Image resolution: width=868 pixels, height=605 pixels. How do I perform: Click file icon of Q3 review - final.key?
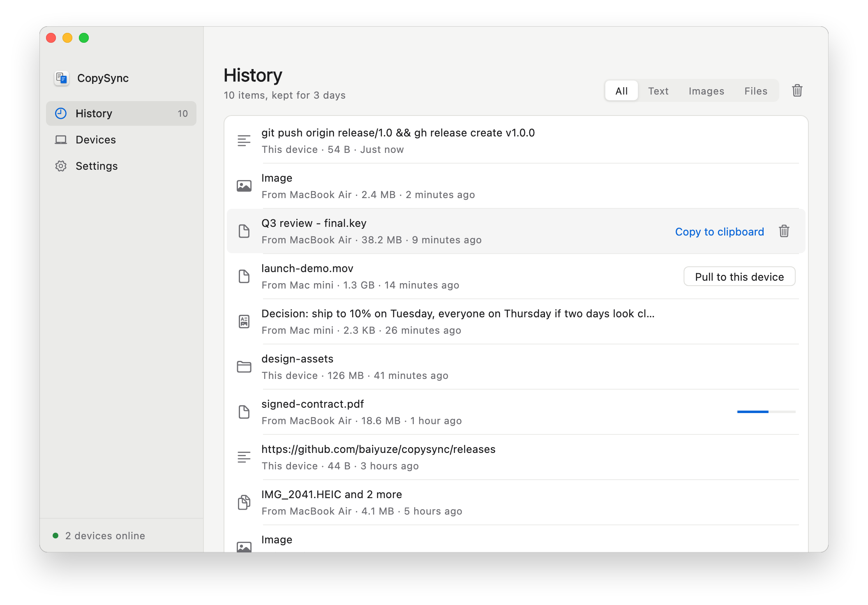(244, 231)
